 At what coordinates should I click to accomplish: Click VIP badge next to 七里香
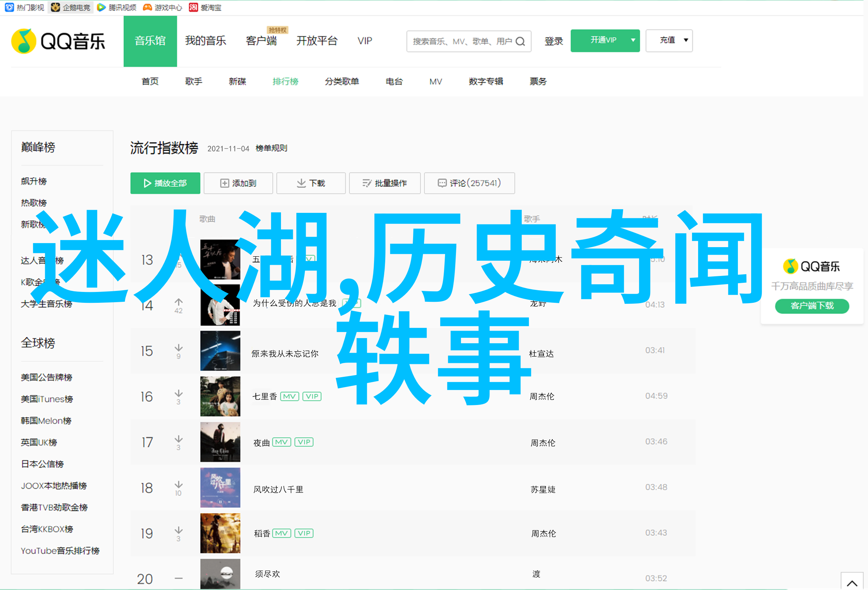pos(312,396)
